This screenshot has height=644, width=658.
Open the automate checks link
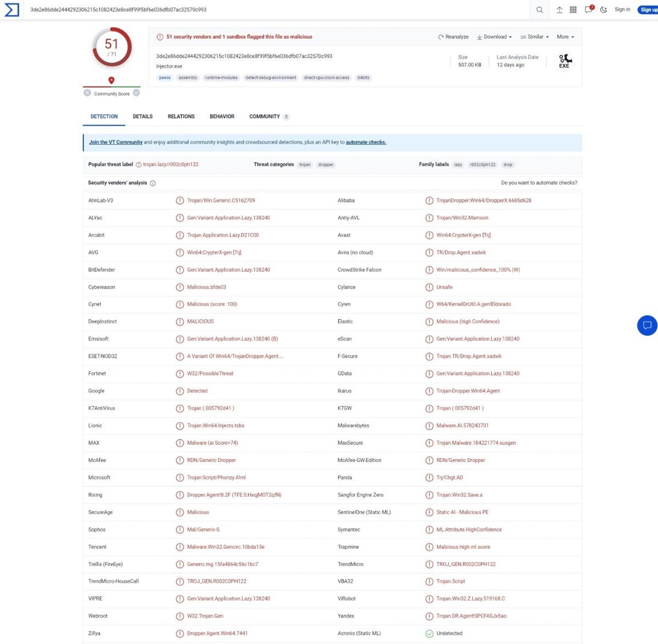[x=366, y=142]
